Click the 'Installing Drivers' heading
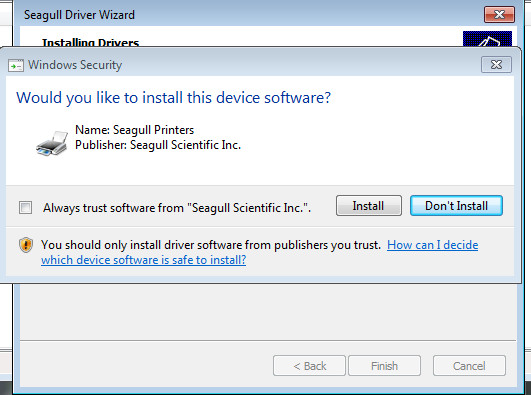This screenshot has height=395, width=531. 90,43
